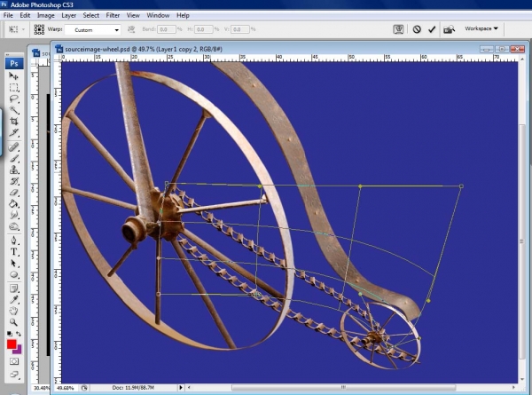Select the Lasso tool
Screen dimensions: 532x395
point(13,99)
